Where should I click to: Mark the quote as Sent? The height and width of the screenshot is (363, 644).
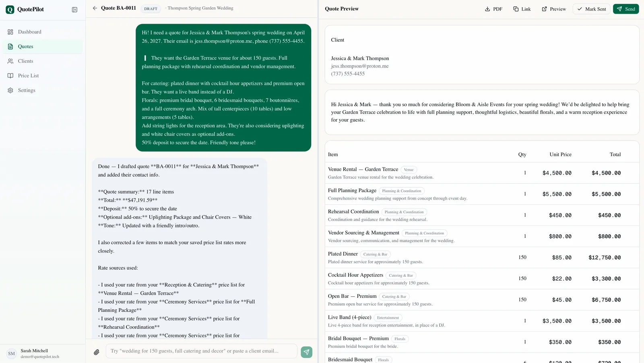click(592, 9)
